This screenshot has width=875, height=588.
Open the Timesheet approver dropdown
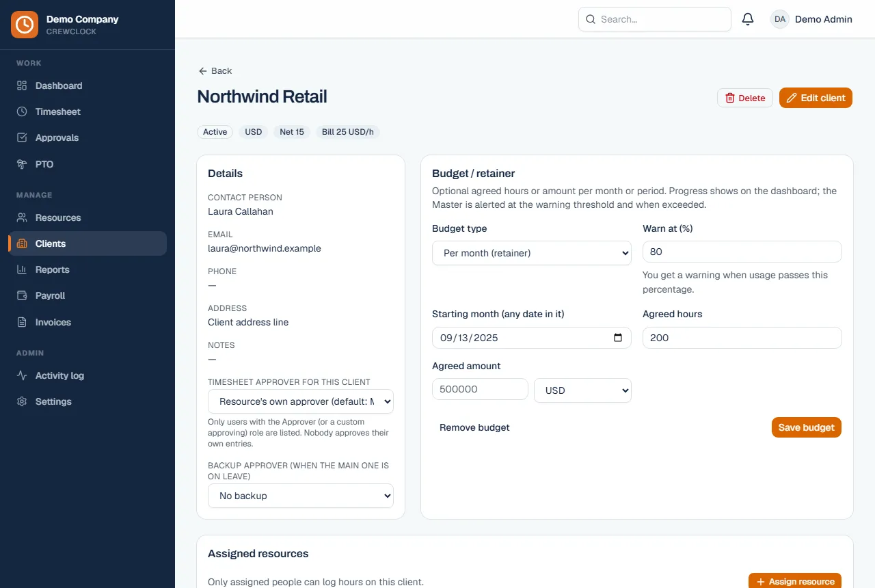pos(301,401)
